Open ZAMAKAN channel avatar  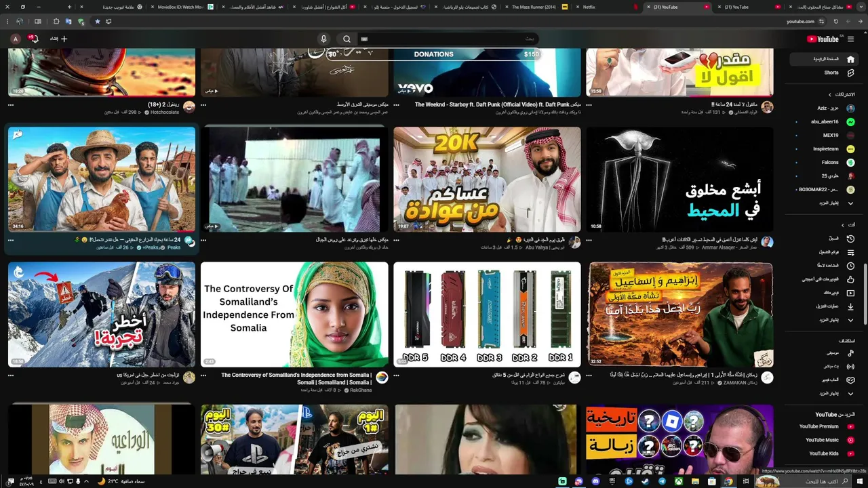point(767,378)
